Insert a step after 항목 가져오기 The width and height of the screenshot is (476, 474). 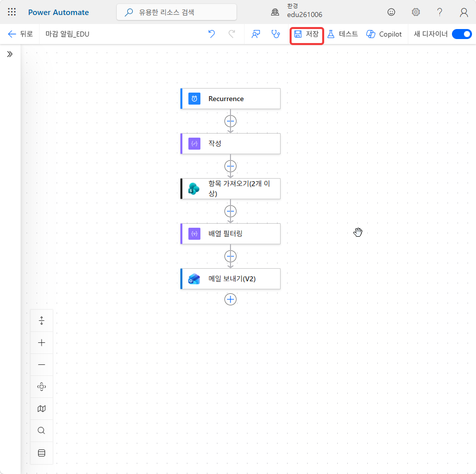230,211
